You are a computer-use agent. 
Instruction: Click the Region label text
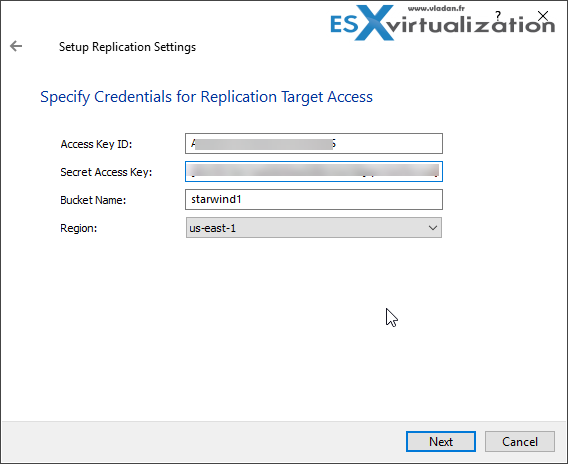click(x=79, y=228)
